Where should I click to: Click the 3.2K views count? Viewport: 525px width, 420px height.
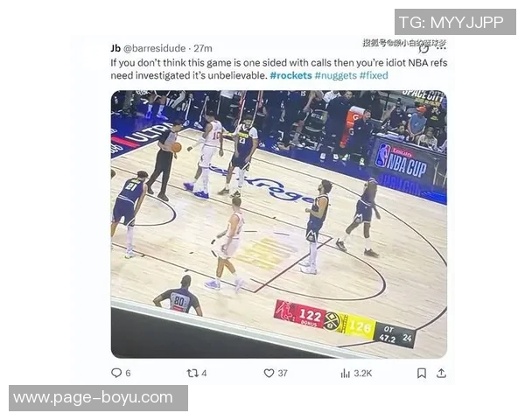tap(363, 373)
